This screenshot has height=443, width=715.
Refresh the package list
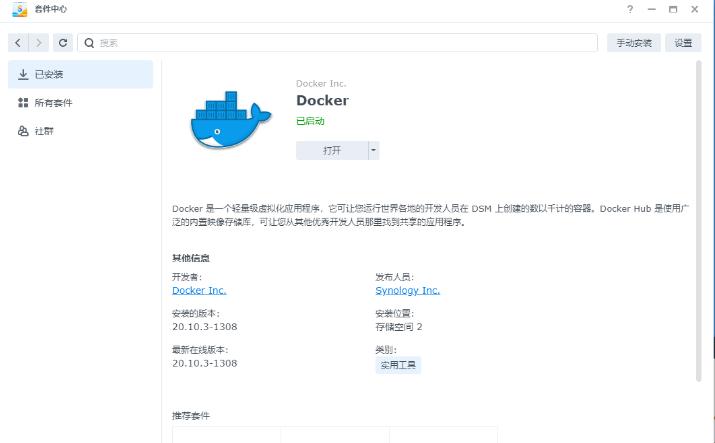[63, 43]
